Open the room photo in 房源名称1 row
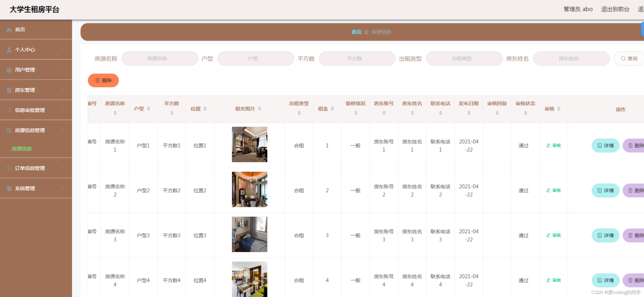The width and height of the screenshot is (644, 297). [x=250, y=145]
